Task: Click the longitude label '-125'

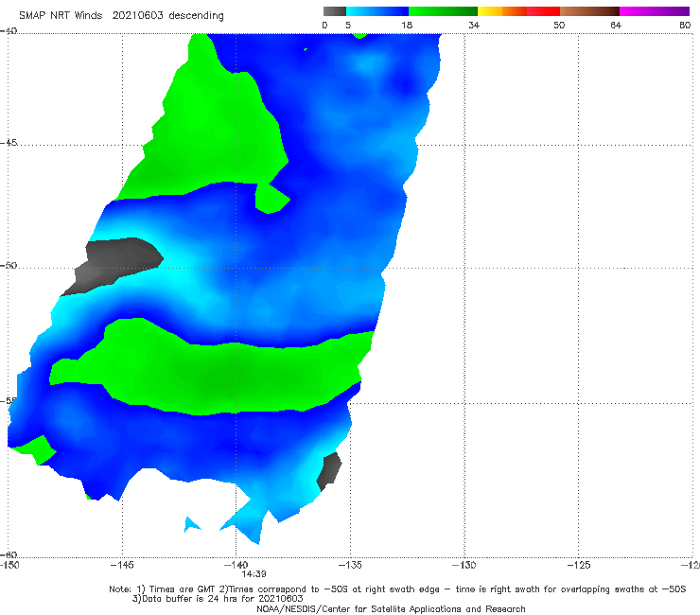Action: (579, 565)
